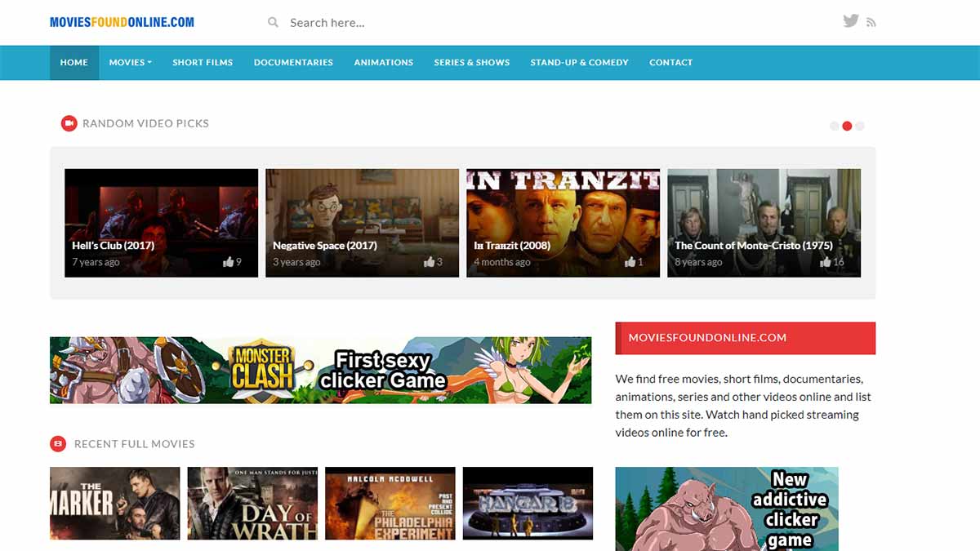Open the Documentaries menu item
980x551 pixels.
tap(293, 62)
